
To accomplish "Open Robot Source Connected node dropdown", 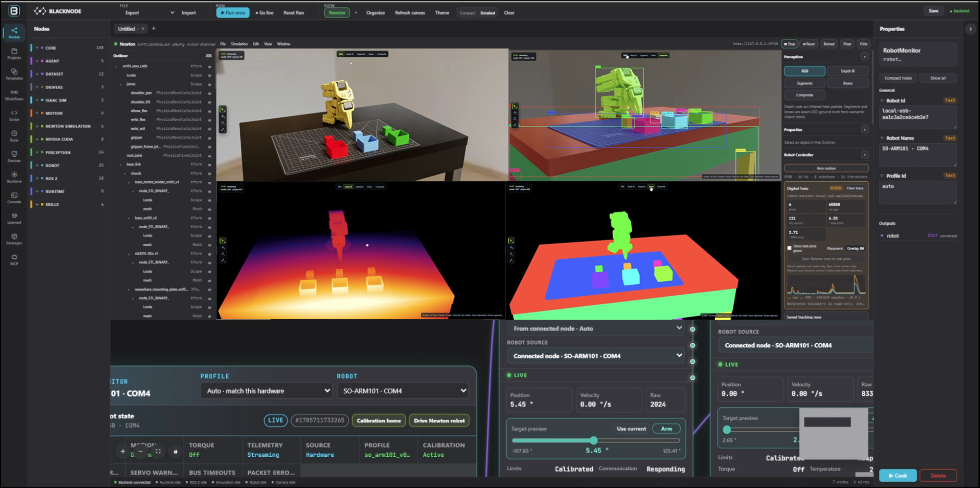I will point(595,356).
